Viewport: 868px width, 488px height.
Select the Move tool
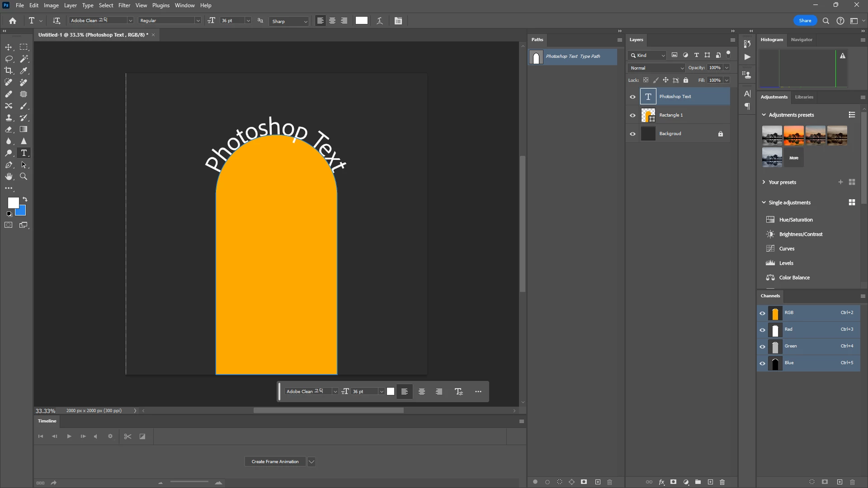9,47
